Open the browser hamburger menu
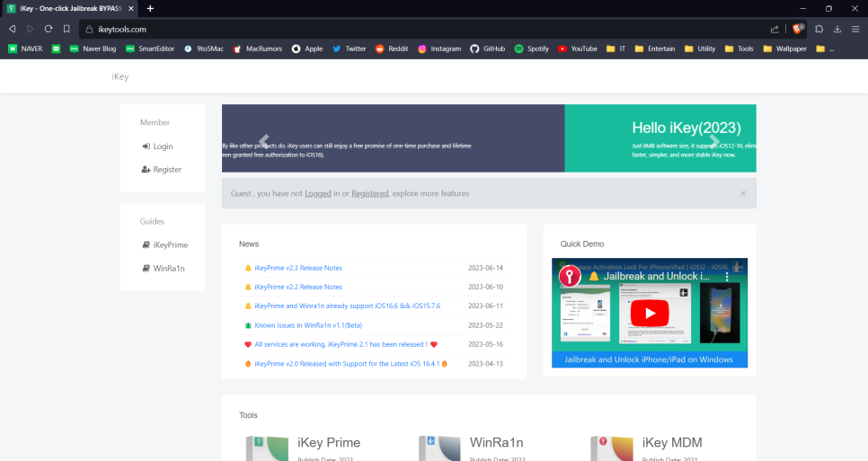Viewport: 868px width, 461px height. [855, 29]
